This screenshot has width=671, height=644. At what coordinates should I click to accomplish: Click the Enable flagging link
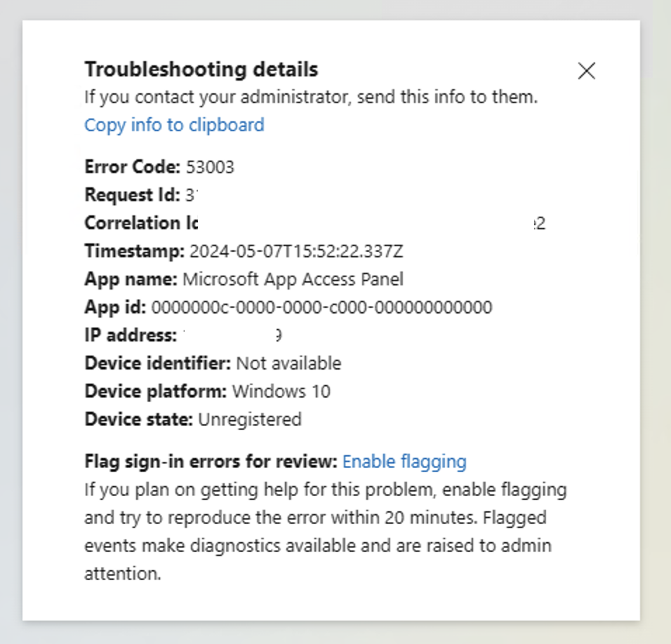[404, 462]
